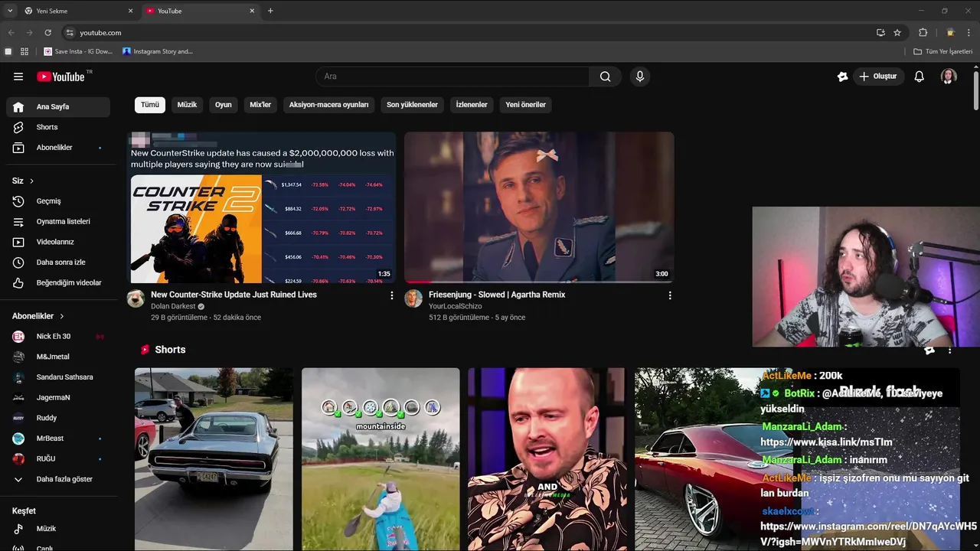The image size is (980, 551).
Task: Open options menu for Friesenjung video
Action: (670, 295)
